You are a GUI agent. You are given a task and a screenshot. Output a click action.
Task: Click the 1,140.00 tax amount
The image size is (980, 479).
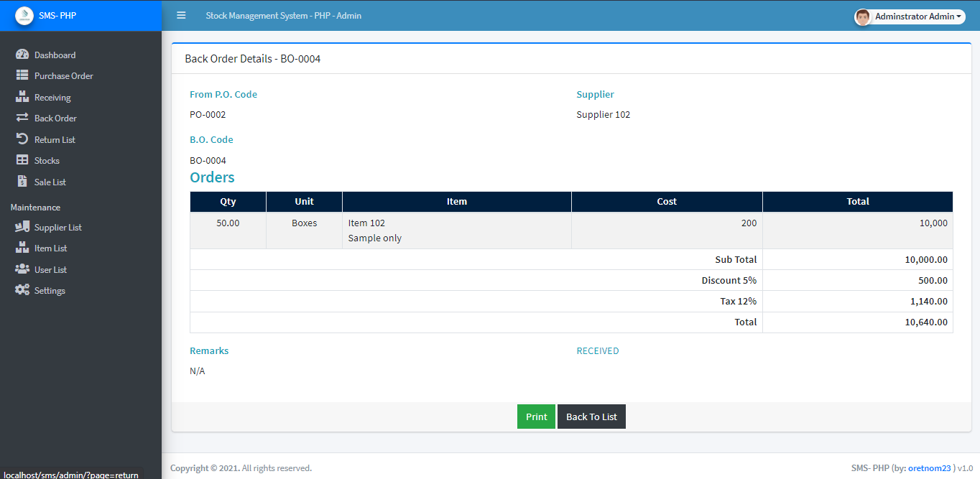[x=929, y=301]
